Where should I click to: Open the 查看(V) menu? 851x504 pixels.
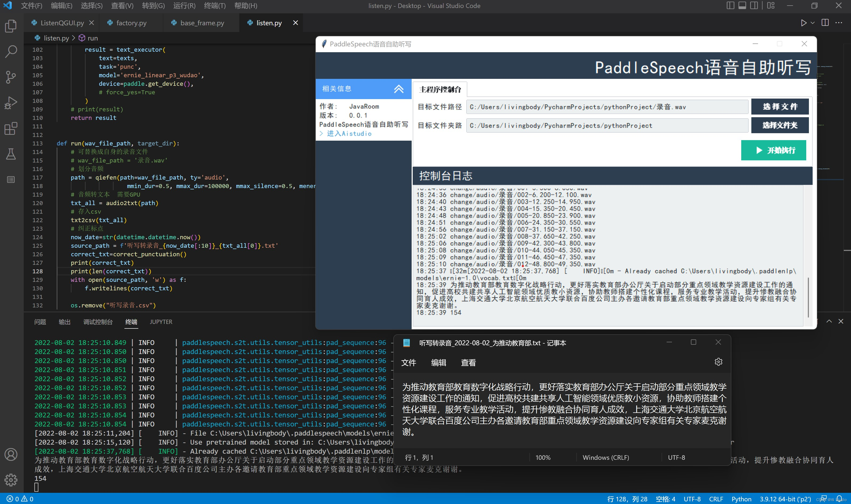[x=122, y=6]
